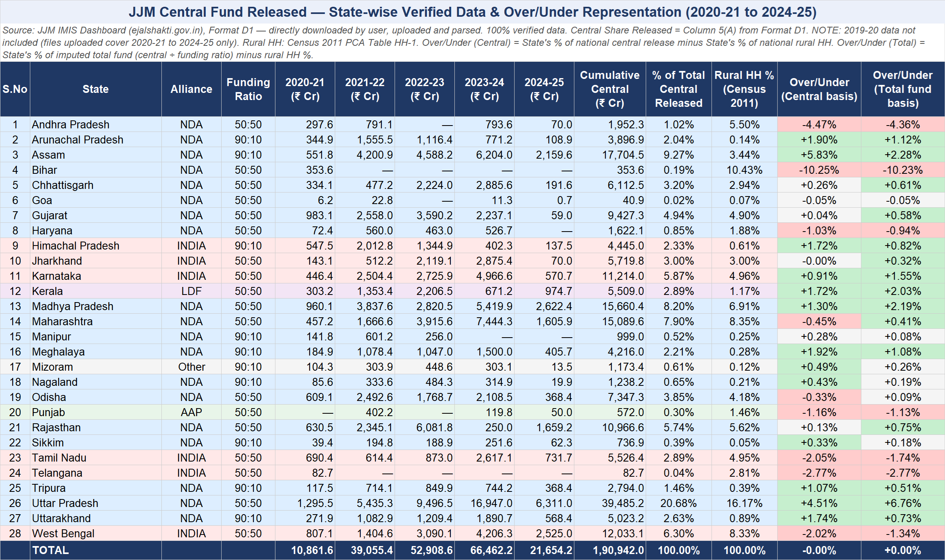Select the Uttar Pradesh state cell
The width and height of the screenshot is (945, 560).
point(65,503)
